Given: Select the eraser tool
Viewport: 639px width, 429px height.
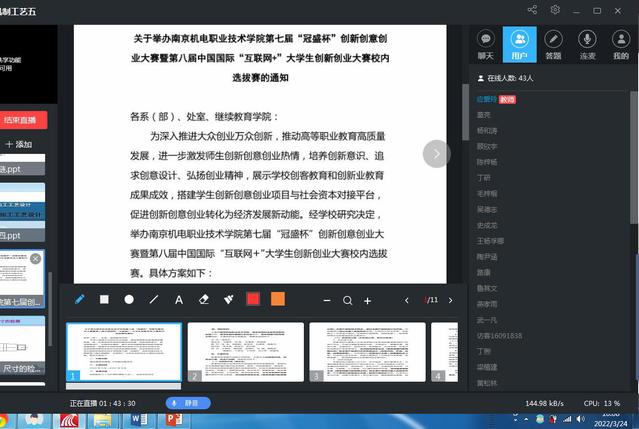Looking at the screenshot, I should pos(204,300).
